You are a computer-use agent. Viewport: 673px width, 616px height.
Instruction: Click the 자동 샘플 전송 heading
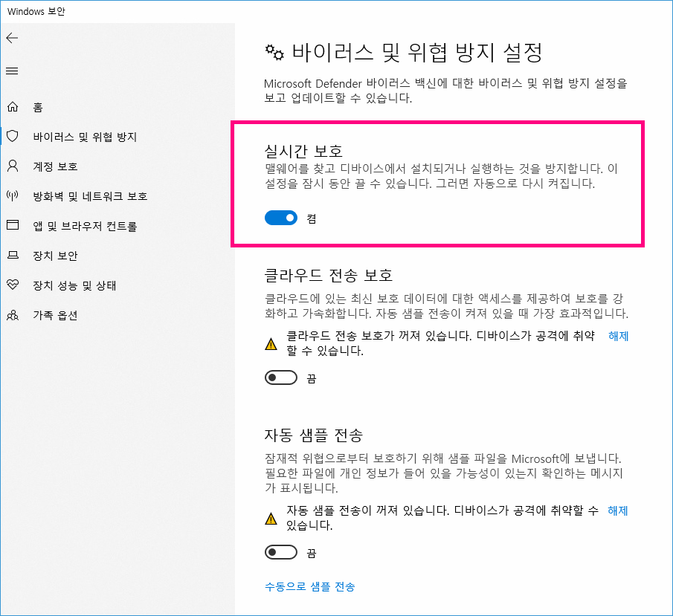pos(314,435)
